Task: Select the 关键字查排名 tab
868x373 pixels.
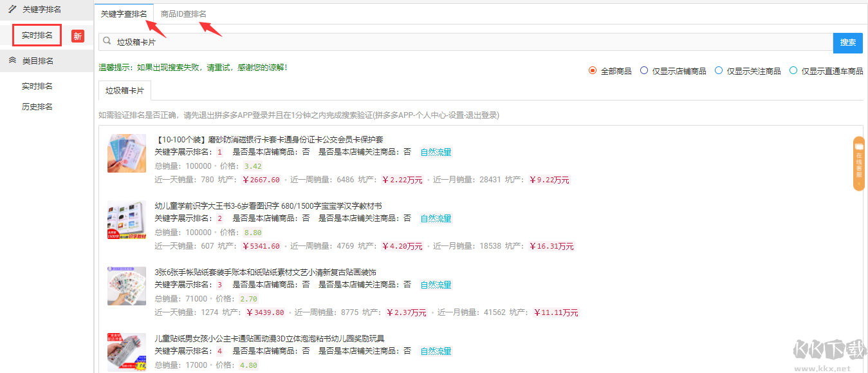Action: 124,14
